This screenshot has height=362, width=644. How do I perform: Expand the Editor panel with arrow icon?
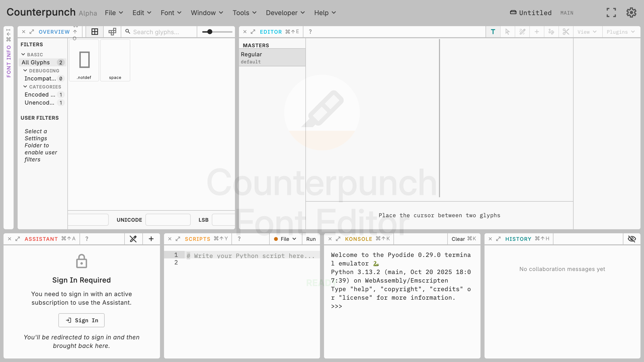pyautogui.click(x=253, y=32)
